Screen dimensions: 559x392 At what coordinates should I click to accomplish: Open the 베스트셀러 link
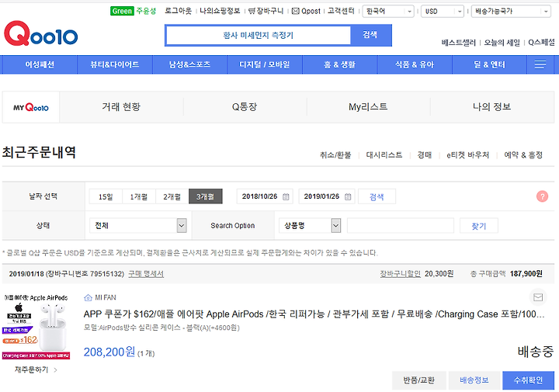pyautogui.click(x=459, y=43)
